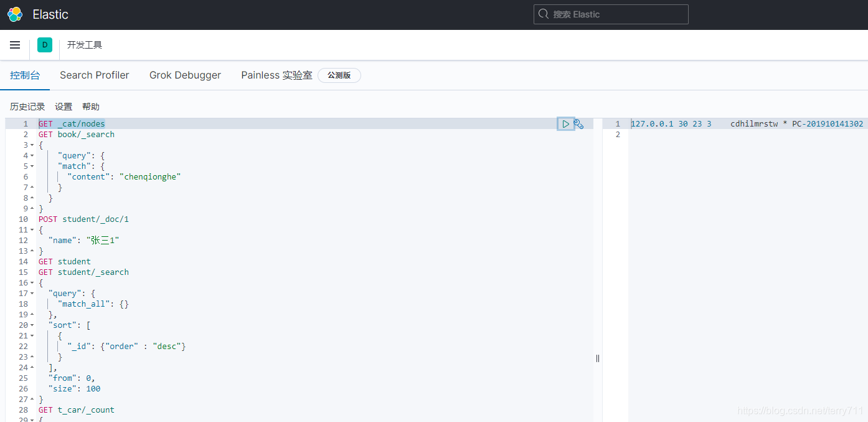Click the PC-201910141302 node name
Image resolution: width=868 pixels, height=422 pixels.
(828, 124)
